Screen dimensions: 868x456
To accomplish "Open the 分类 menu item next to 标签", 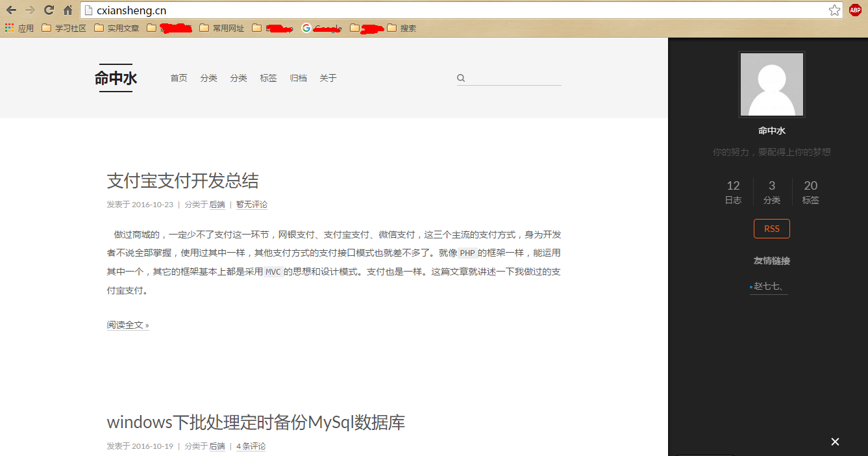I will (x=238, y=78).
